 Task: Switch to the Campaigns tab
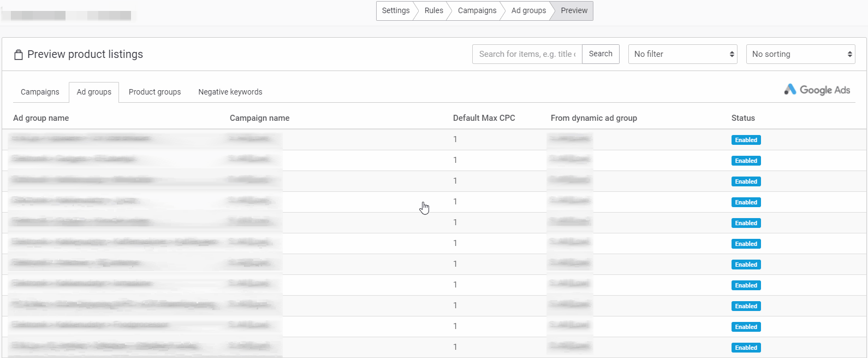[40, 92]
